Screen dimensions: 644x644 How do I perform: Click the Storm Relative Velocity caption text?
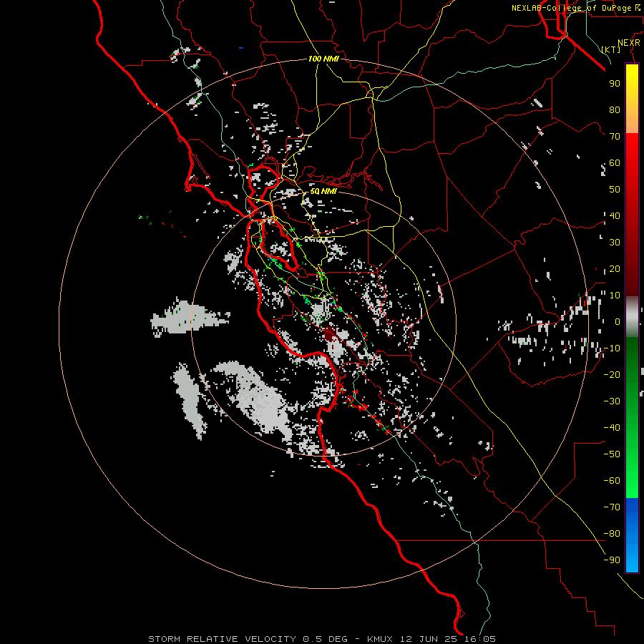(322, 639)
